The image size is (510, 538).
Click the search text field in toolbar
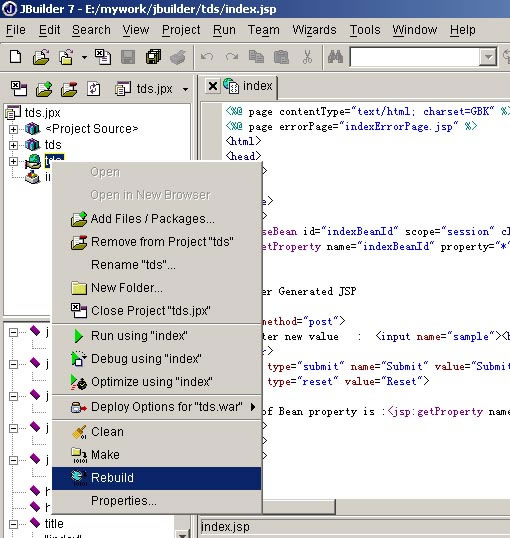(415, 57)
